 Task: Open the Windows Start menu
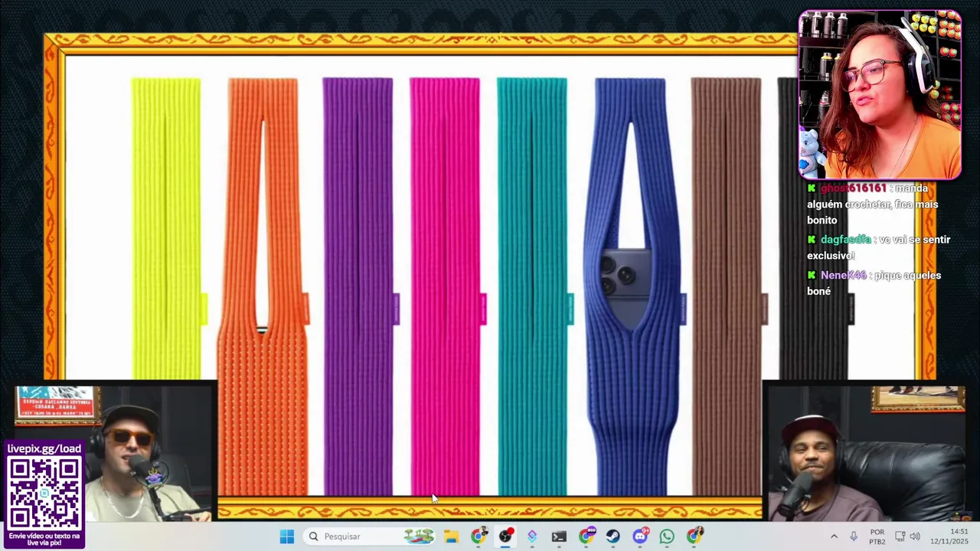coord(286,536)
